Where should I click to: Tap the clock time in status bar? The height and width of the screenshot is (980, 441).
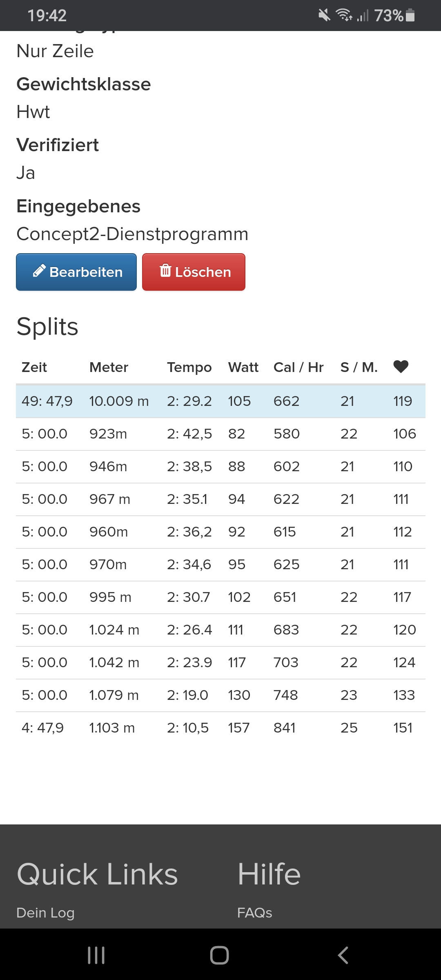(x=47, y=16)
